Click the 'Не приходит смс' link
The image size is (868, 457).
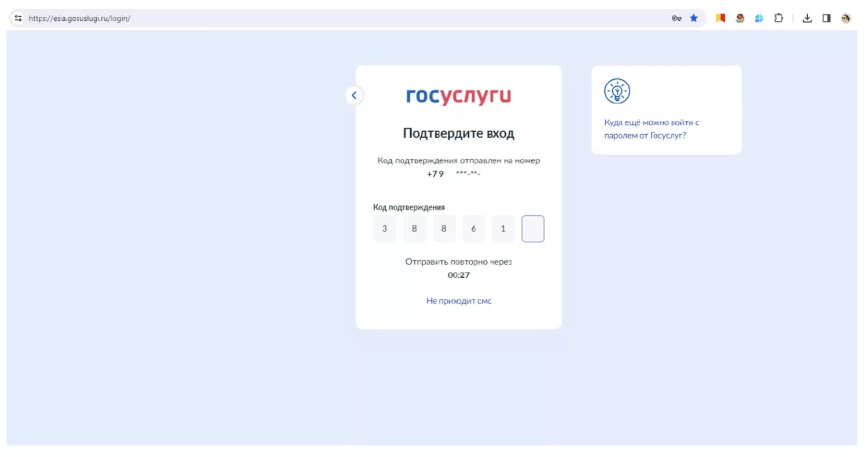(x=459, y=301)
